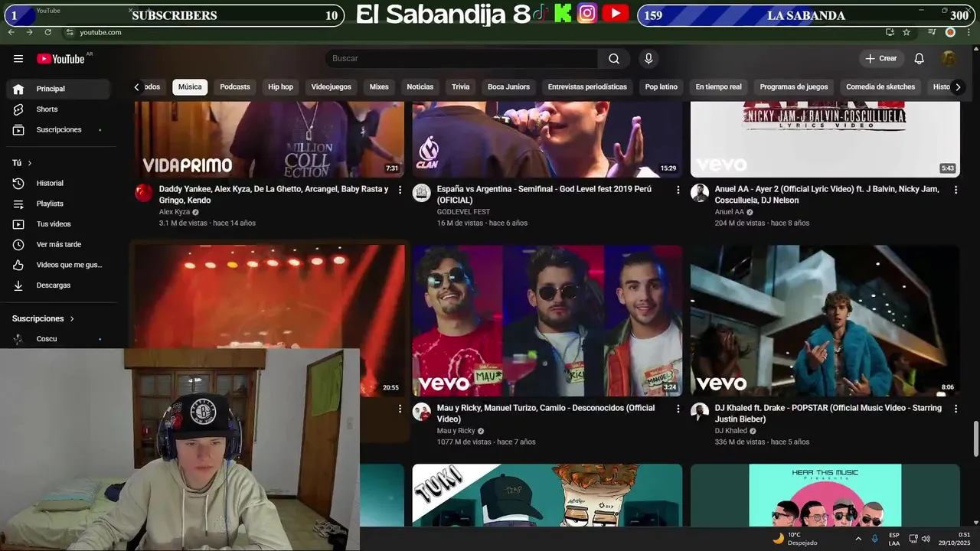The width and height of the screenshot is (980, 551).
Task: Open the browser three-dot menu
Action: pyautogui.click(x=969, y=32)
